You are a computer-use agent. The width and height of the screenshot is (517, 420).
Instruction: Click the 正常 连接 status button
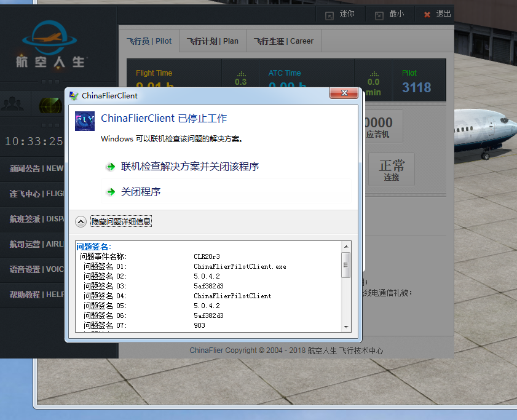pos(392,170)
